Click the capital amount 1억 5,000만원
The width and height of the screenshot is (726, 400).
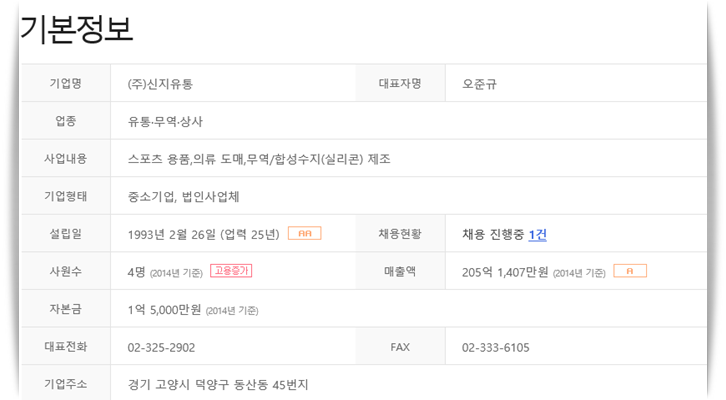(x=164, y=309)
